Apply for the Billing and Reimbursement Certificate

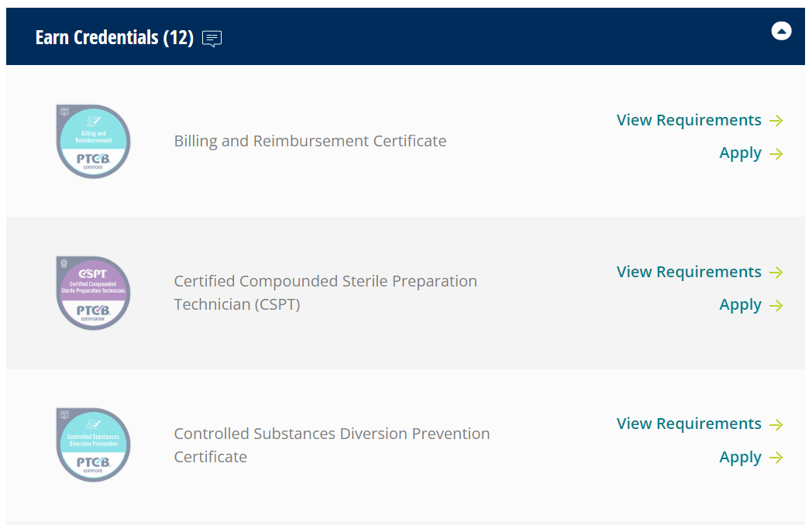[740, 153]
